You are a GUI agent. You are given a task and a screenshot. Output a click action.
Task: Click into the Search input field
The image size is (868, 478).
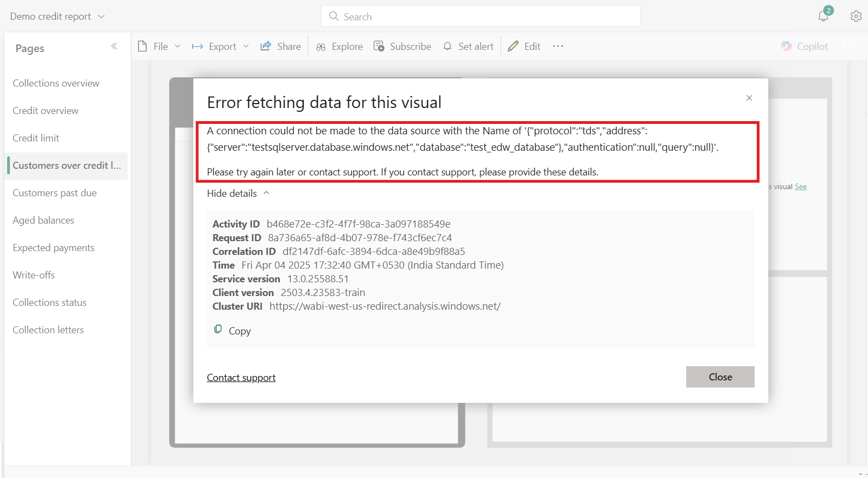481,16
